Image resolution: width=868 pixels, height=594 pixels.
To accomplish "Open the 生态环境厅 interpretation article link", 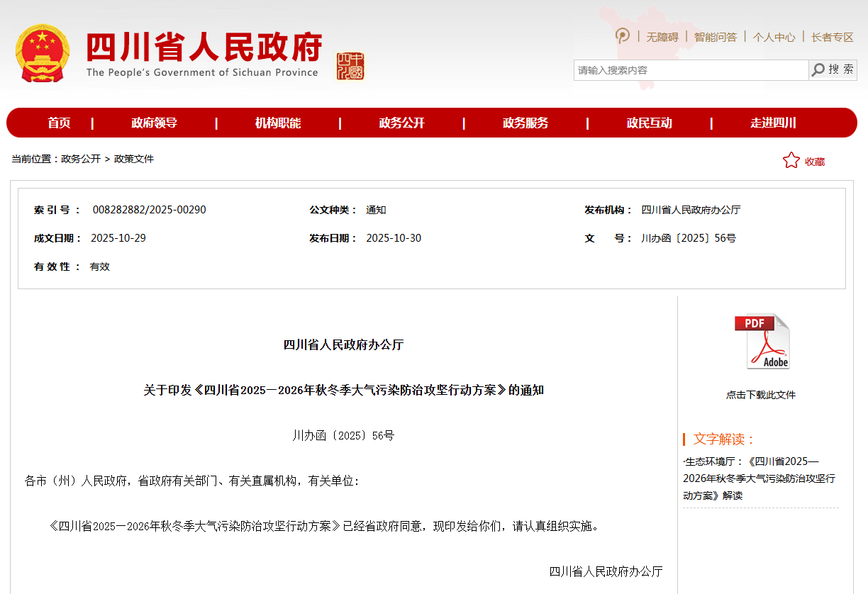I will (759, 478).
